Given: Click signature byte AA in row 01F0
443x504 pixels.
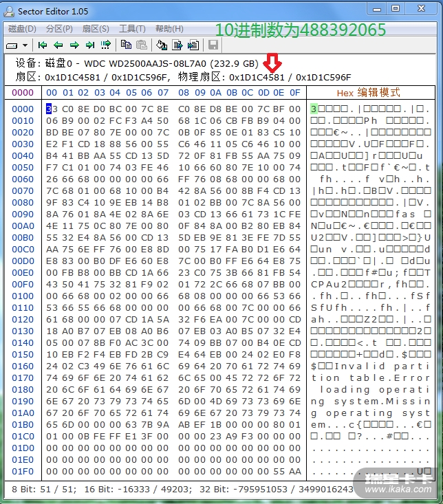Looking at the screenshot, I should tap(295, 472).
